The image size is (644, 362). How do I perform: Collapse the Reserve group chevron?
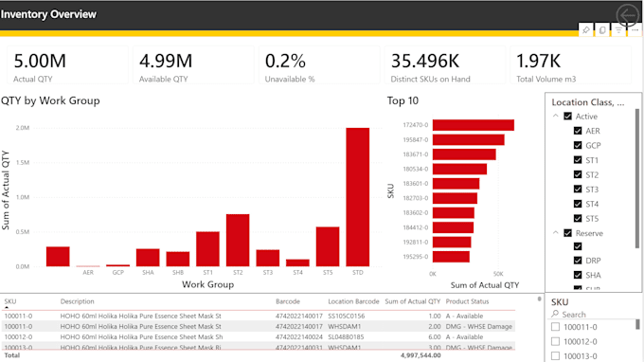(x=555, y=232)
